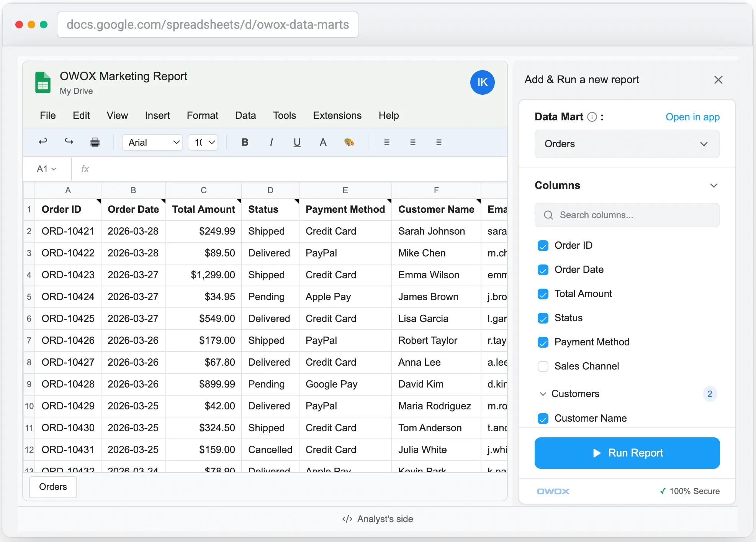This screenshot has width=756, height=542.
Task: Enable the Sales Channel column
Action: [543, 366]
